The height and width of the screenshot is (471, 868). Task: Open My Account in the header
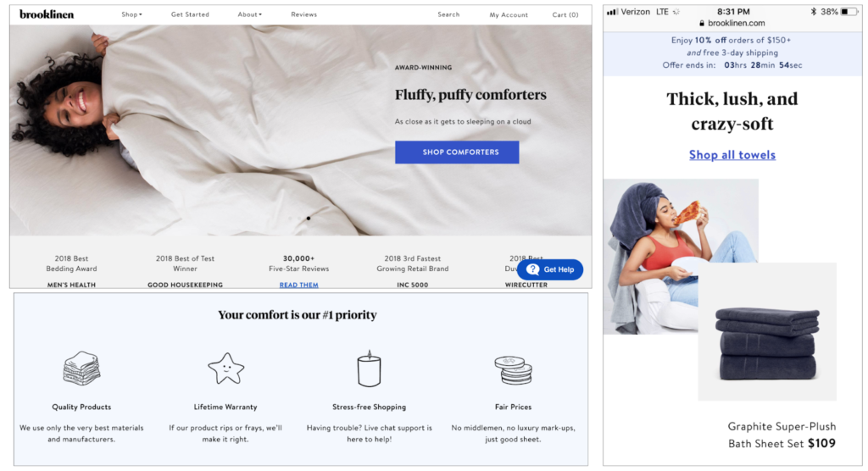[509, 15]
